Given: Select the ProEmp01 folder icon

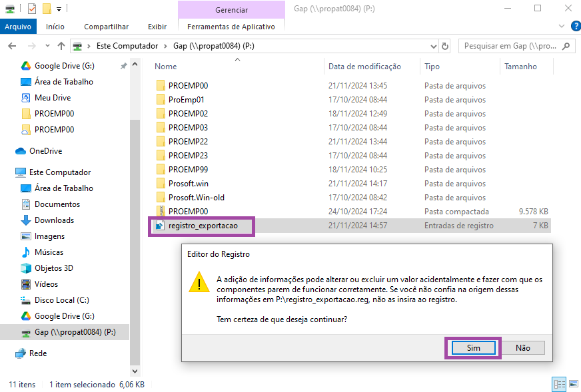Looking at the screenshot, I should point(161,100).
